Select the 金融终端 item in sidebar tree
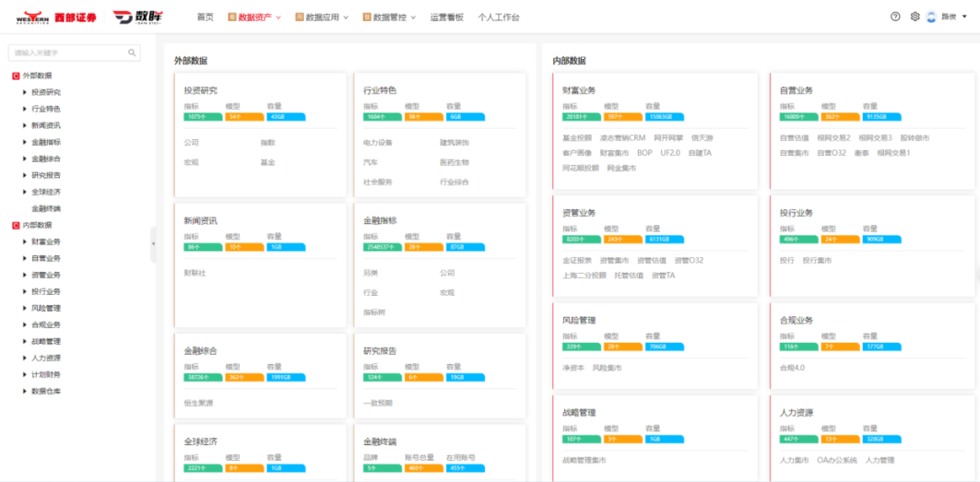980x482 pixels. tap(46, 208)
